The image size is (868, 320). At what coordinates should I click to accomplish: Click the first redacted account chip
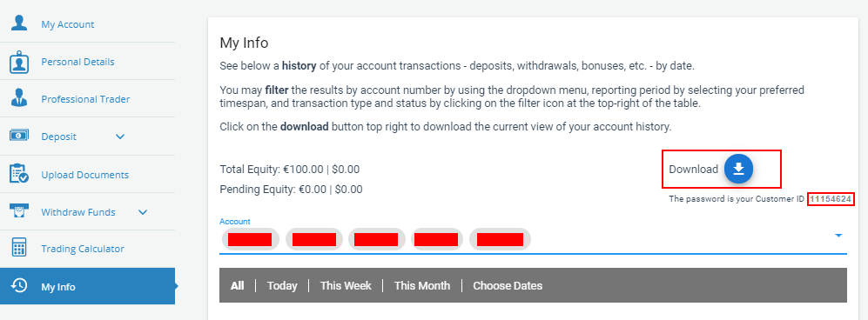tap(250, 239)
